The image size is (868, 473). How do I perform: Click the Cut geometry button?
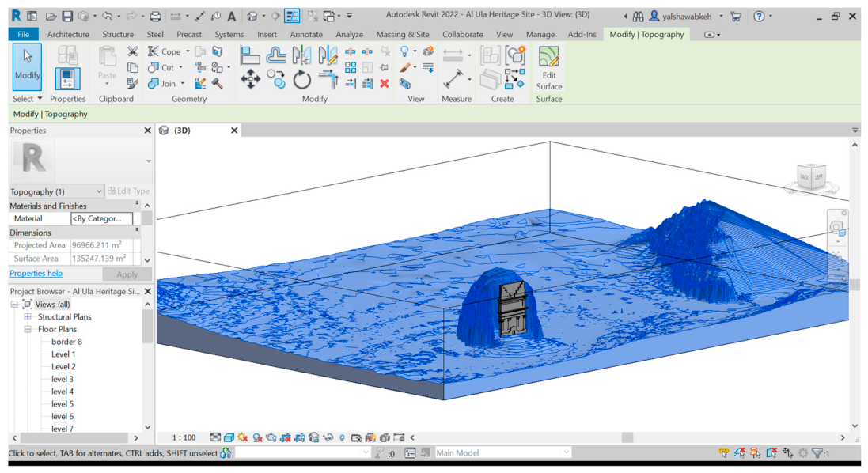click(161, 67)
